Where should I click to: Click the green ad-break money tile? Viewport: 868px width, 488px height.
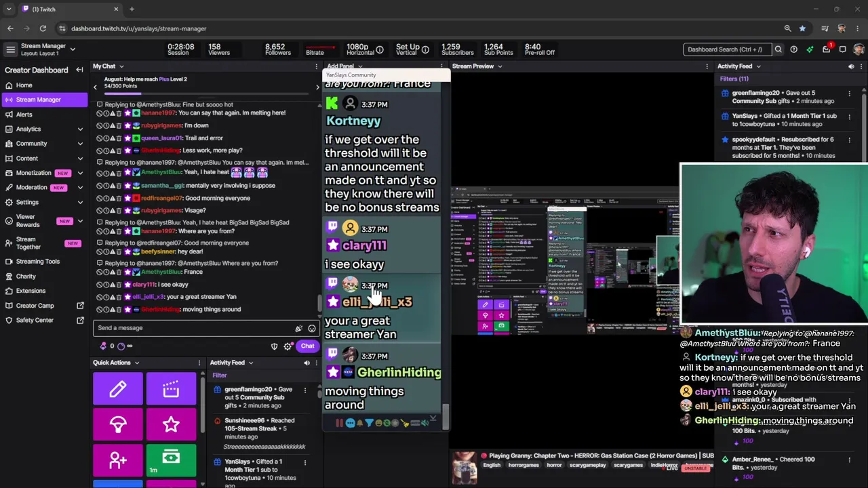pos(171,460)
